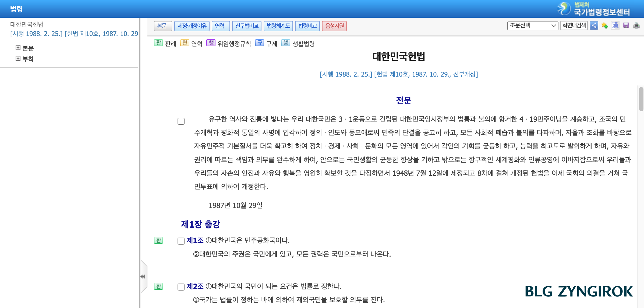Check the checkbox next to 전문
The width and height of the screenshot is (644, 308).
point(181,121)
